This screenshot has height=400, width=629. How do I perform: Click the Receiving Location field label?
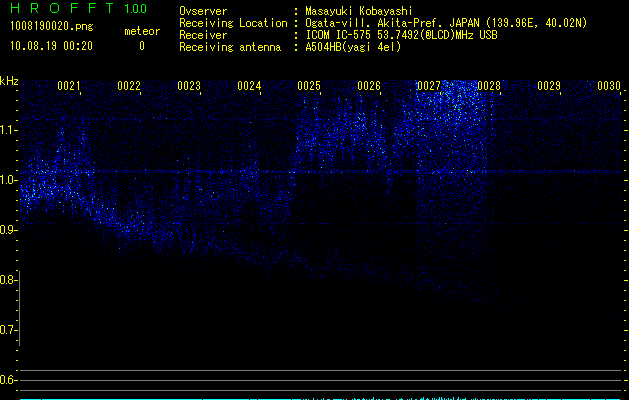(x=233, y=23)
